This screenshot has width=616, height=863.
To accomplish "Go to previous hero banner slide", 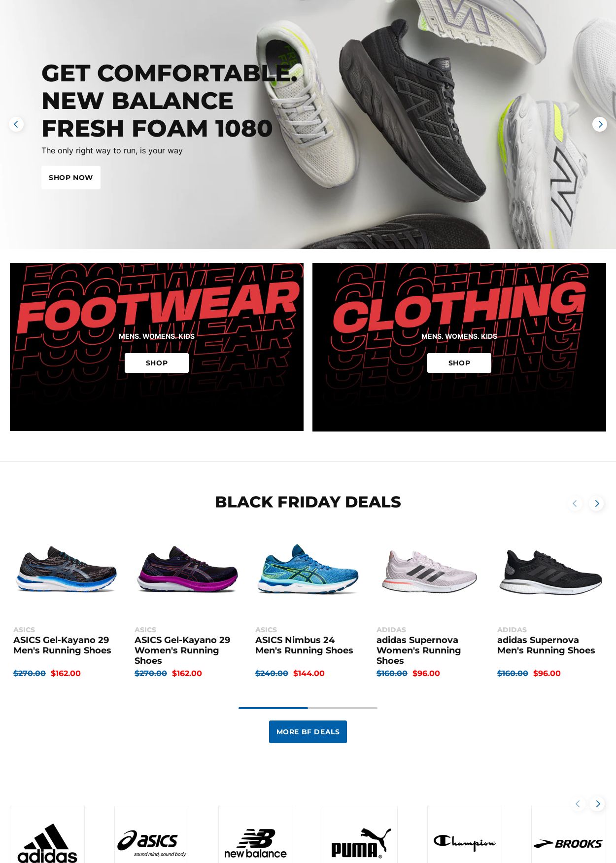I will point(16,124).
